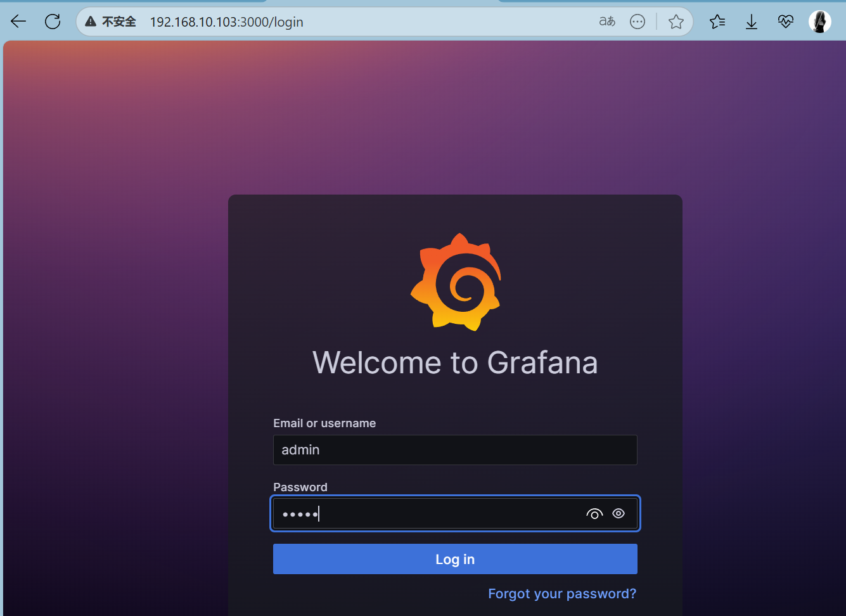846x616 pixels.
Task: Open the downloads arrow icon
Action: tap(752, 22)
